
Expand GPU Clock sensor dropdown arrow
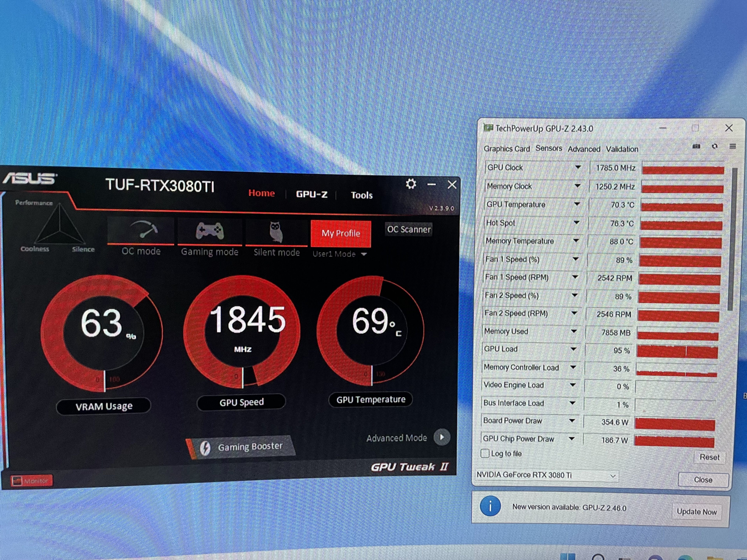point(578,167)
